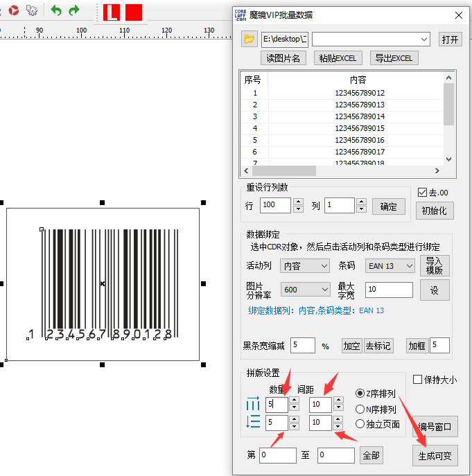Image resolution: width=472 pixels, height=476 pixels.
Task: Decrease horizontal 数量 with down stepper
Action: (294, 407)
